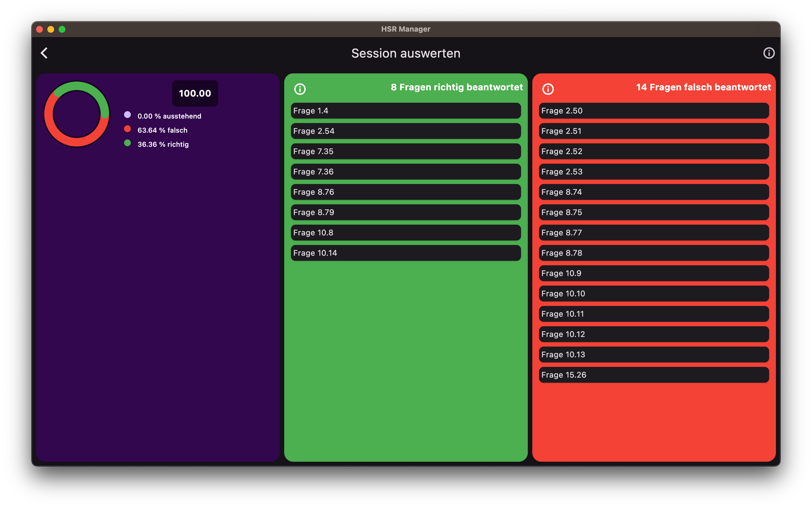The height and width of the screenshot is (508, 812).
Task: Click '8 Fragen richtig beantwortet' heading
Action: pos(457,87)
